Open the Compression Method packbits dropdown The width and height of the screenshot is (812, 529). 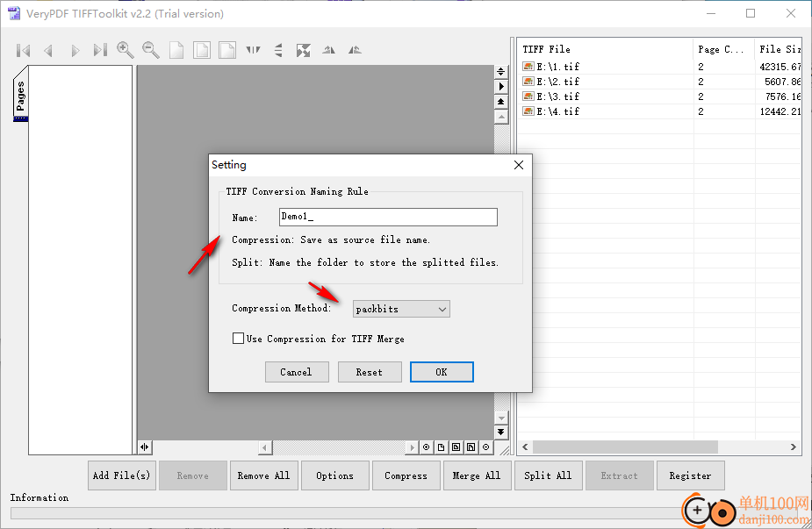coord(401,309)
